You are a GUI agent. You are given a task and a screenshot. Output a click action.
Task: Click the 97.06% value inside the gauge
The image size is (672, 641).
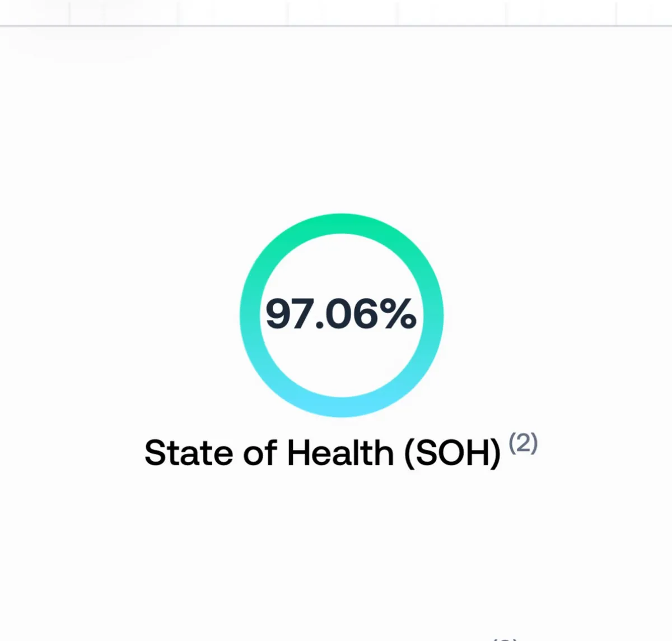point(340,313)
